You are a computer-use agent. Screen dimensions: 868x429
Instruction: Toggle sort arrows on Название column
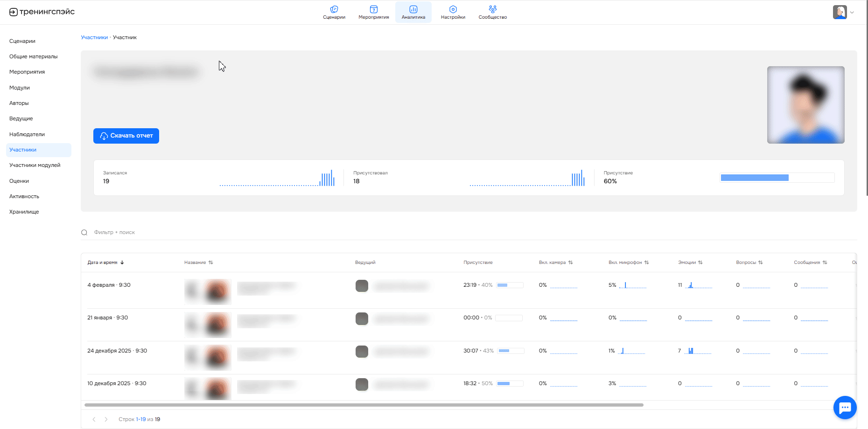coord(211,263)
